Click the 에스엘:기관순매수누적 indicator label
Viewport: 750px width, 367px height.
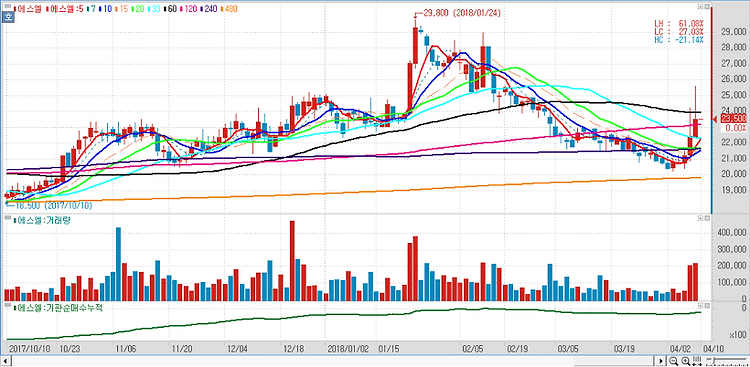(58, 308)
